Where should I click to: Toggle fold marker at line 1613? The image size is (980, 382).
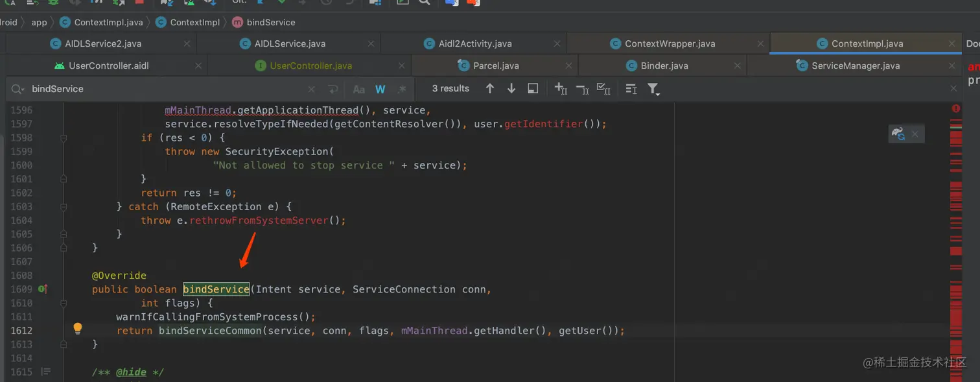[x=64, y=344]
